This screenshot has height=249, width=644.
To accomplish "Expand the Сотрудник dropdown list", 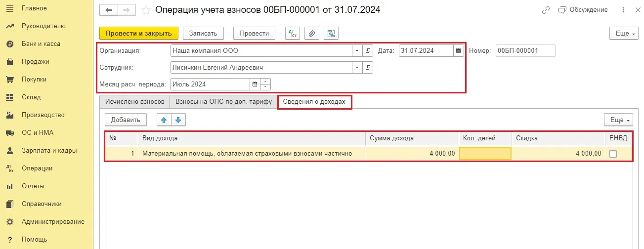I will (357, 67).
